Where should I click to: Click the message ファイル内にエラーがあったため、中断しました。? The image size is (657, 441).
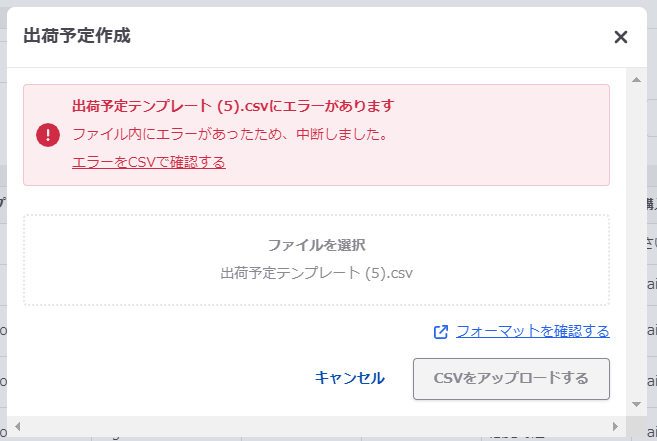tap(229, 134)
